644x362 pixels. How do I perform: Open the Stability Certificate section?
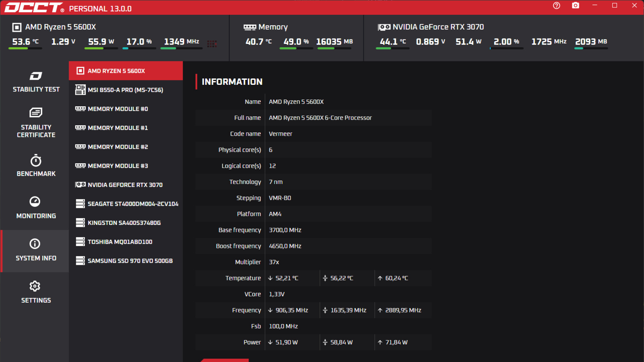pyautogui.click(x=36, y=122)
